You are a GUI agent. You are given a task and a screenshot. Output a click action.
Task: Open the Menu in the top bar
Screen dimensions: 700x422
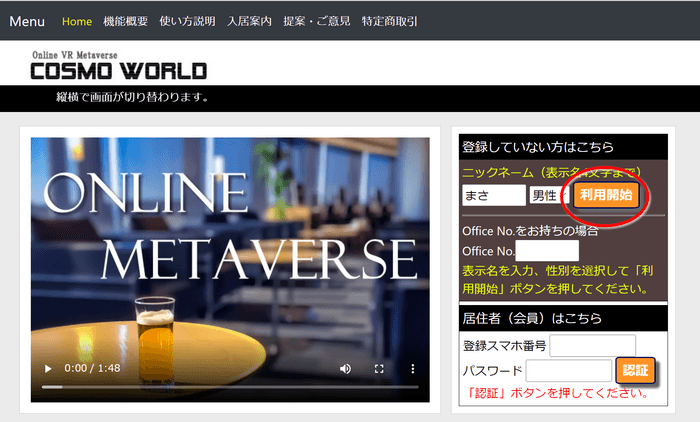click(x=27, y=21)
